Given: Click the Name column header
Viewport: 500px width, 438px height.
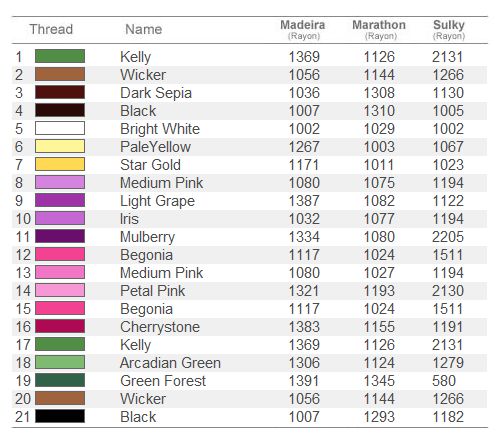Looking at the screenshot, I should pyautogui.click(x=144, y=29).
